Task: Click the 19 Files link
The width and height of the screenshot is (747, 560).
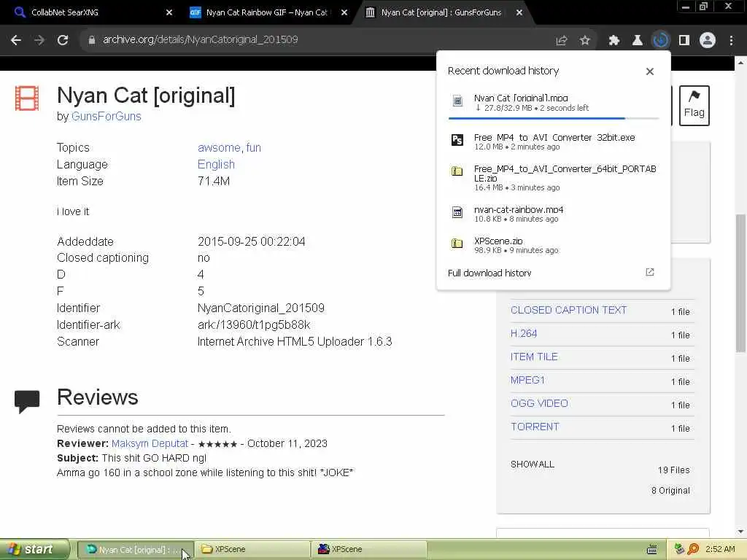Action: (673, 470)
